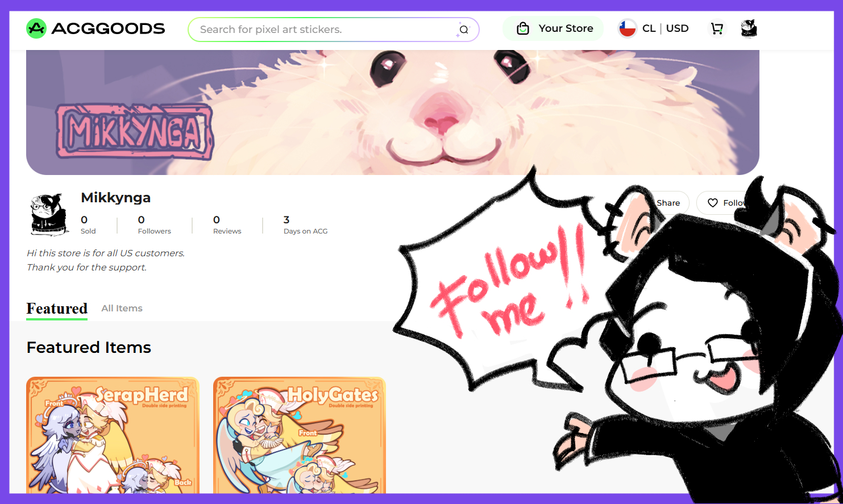The image size is (843, 504).
Task: Open the user profile avatar in header
Action: [749, 28]
